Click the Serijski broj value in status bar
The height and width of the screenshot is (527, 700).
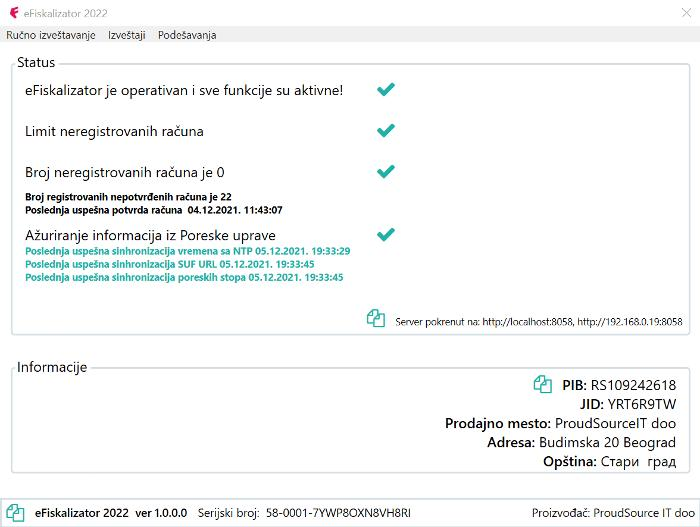pyautogui.click(x=338, y=513)
